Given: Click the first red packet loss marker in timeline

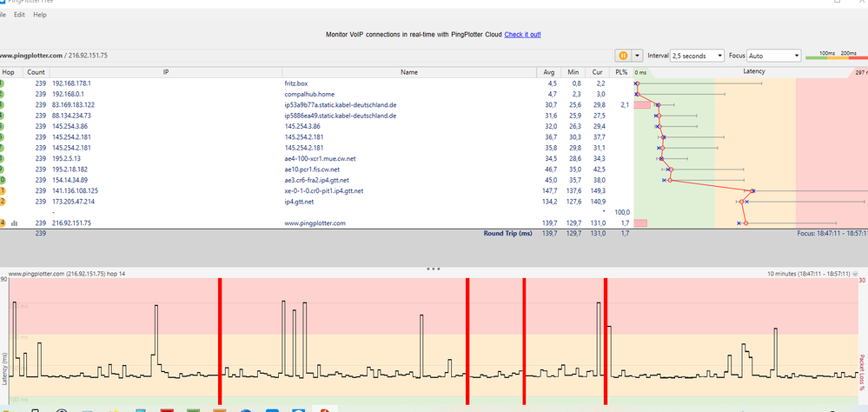Looking at the screenshot, I should [x=220, y=341].
